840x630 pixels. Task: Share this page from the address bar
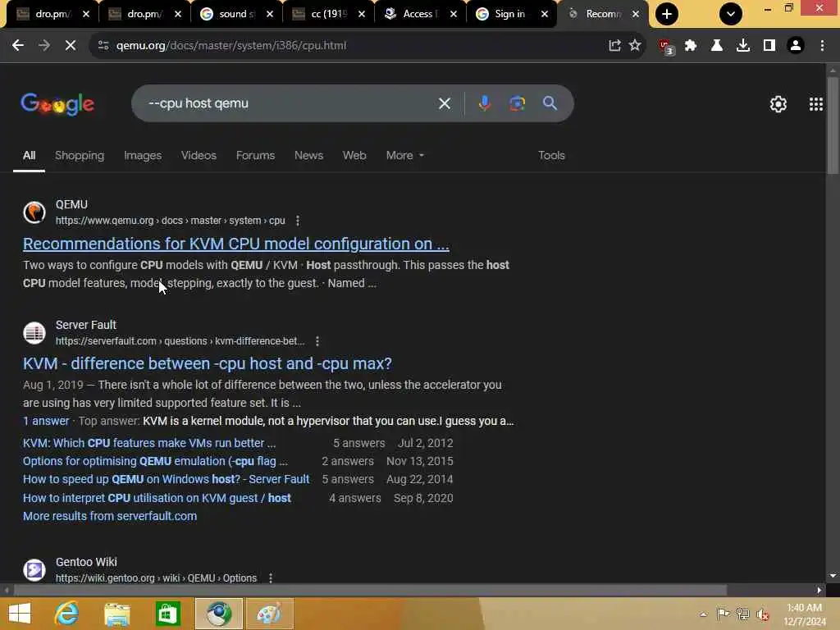pyautogui.click(x=614, y=46)
